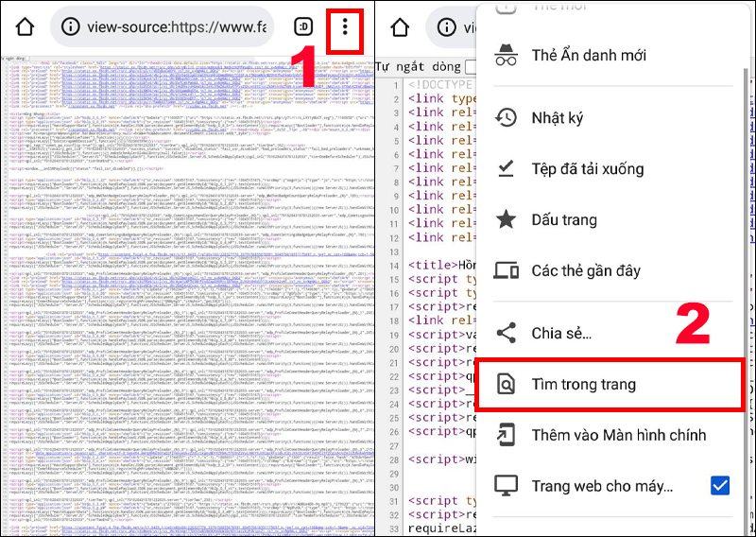This screenshot has width=756, height=537.
Task: Toggle the Tự ngắt dòng line-wrap checkbox
Action: point(471,66)
